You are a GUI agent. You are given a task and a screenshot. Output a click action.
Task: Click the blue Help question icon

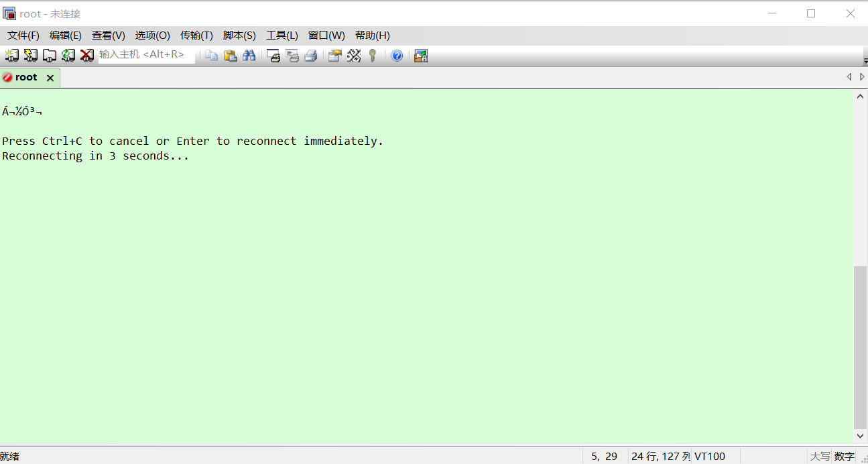[x=397, y=56]
